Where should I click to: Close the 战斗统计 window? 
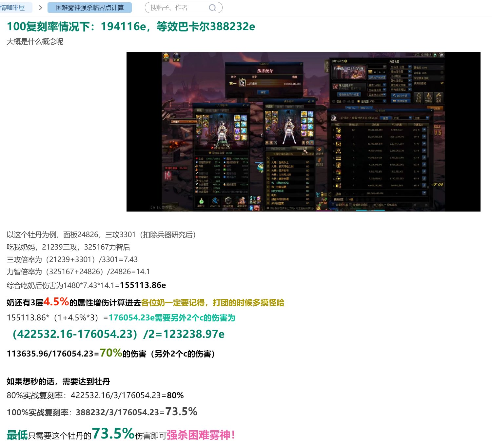[x=431, y=111]
